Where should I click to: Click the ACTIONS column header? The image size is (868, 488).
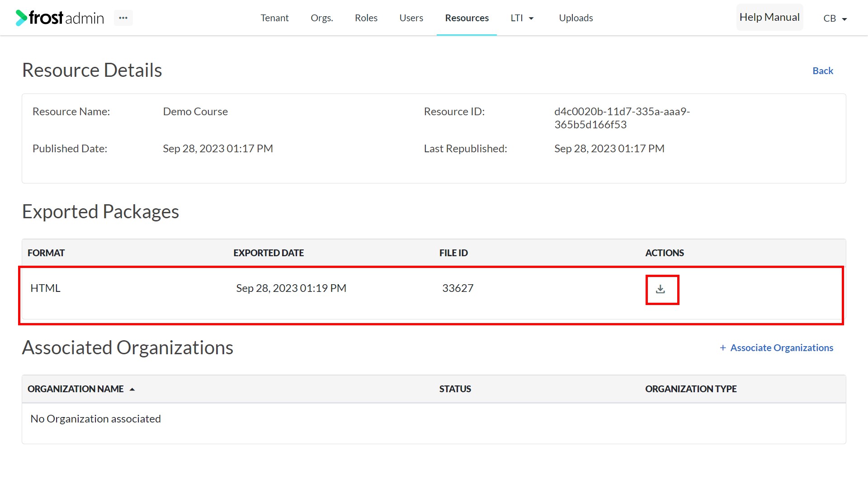(665, 253)
